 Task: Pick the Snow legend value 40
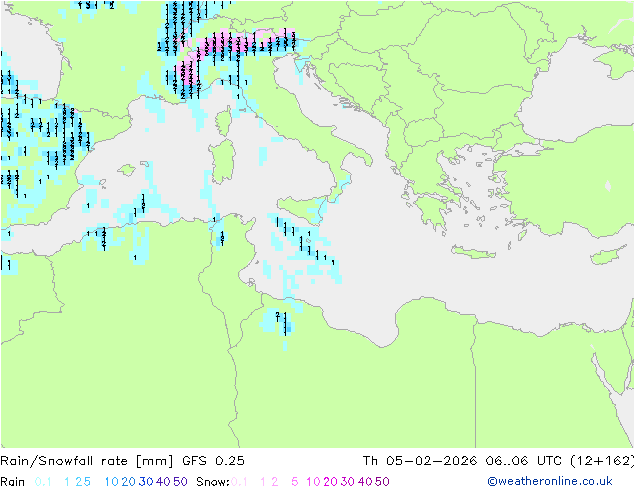click(365, 482)
